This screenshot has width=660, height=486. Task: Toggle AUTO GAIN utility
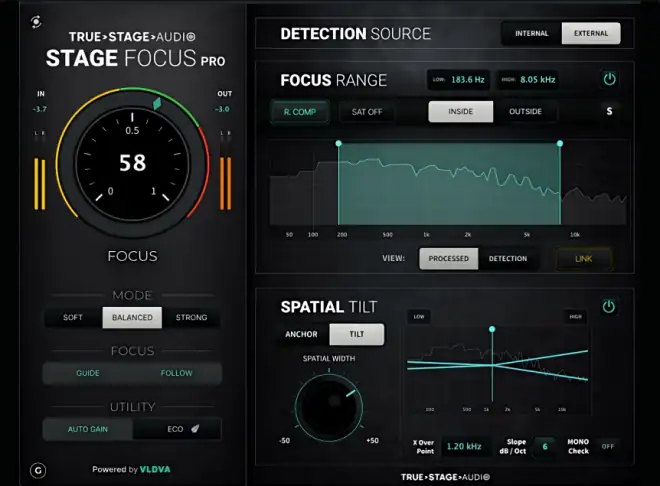pyautogui.click(x=88, y=429)
